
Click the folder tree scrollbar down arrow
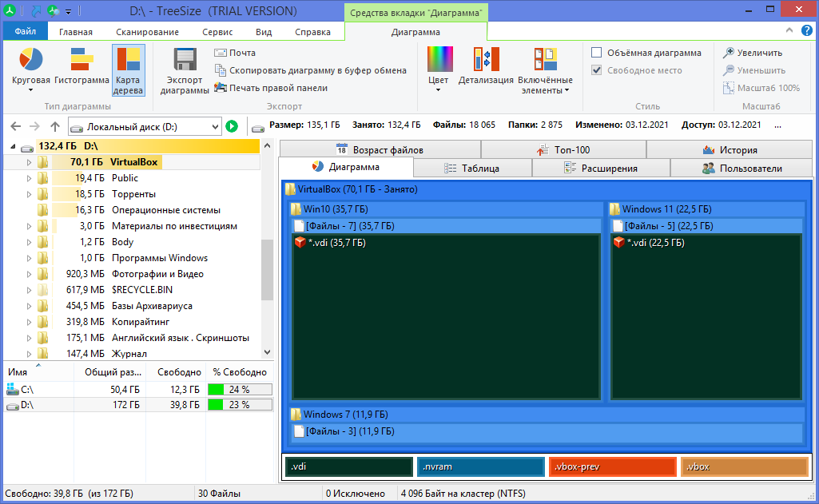click(268, 352)
